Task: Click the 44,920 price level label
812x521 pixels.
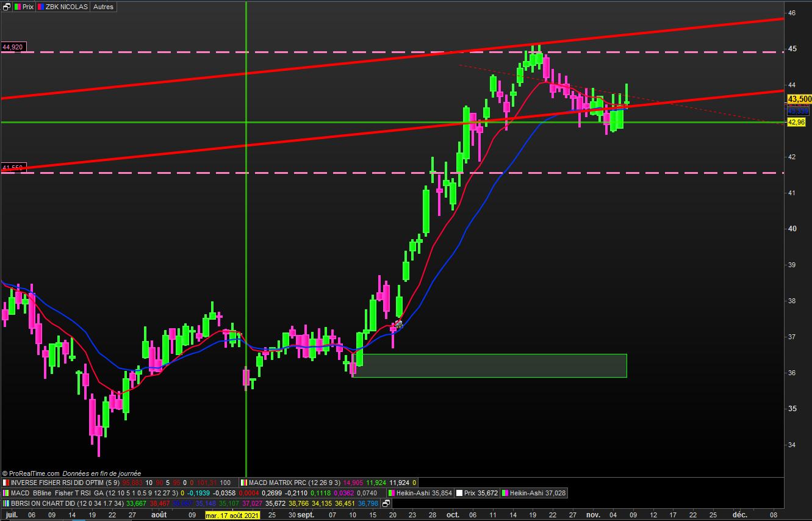Action: tap(13, 47)
